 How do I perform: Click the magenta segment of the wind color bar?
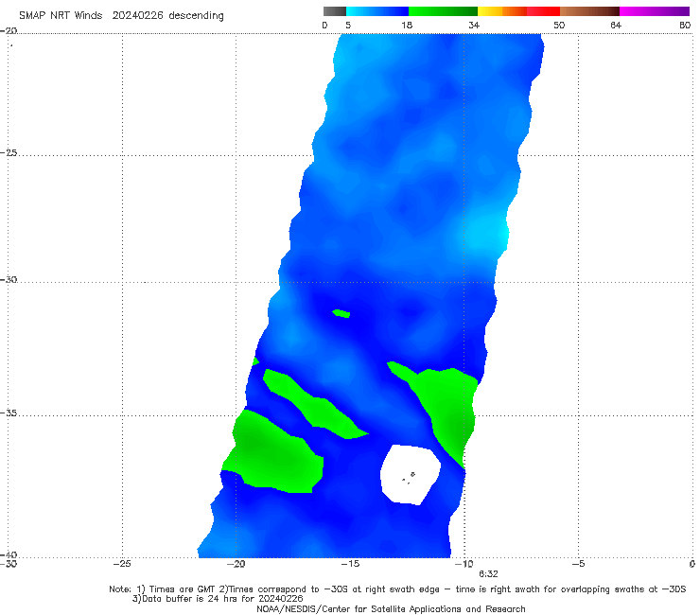(655, 11)
